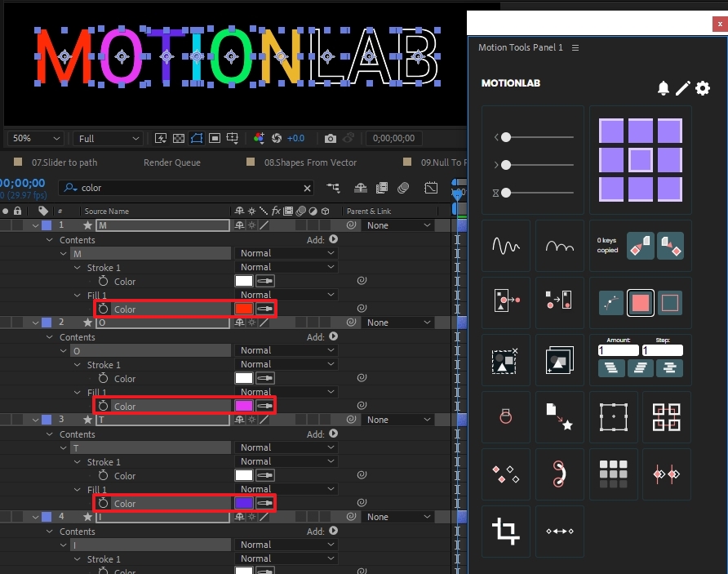728x574 pixels.
Task: Open MotionLab settings gear
Action: 703,87
